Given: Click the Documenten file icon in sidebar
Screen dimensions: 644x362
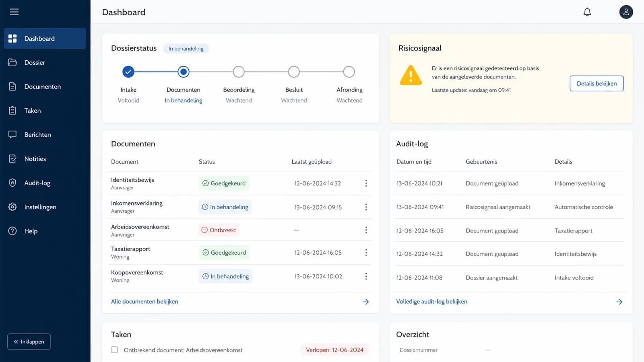Looking at the screenshot, I should tap(12, 86).
